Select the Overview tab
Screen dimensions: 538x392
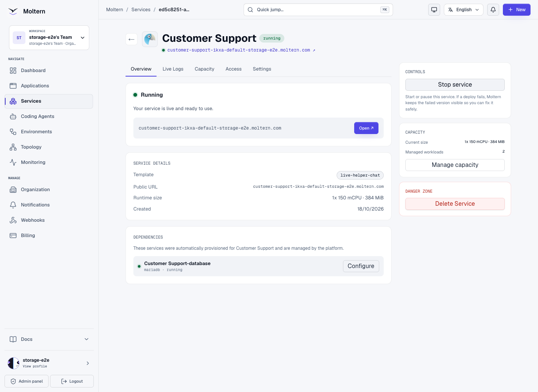click(x=141, y=69)
